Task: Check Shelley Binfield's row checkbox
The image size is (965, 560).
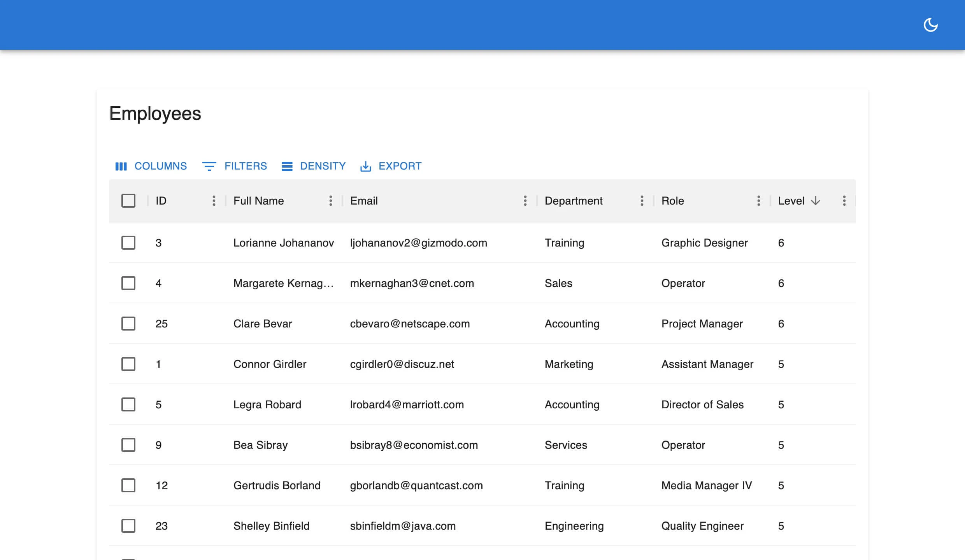Action: 128,526
